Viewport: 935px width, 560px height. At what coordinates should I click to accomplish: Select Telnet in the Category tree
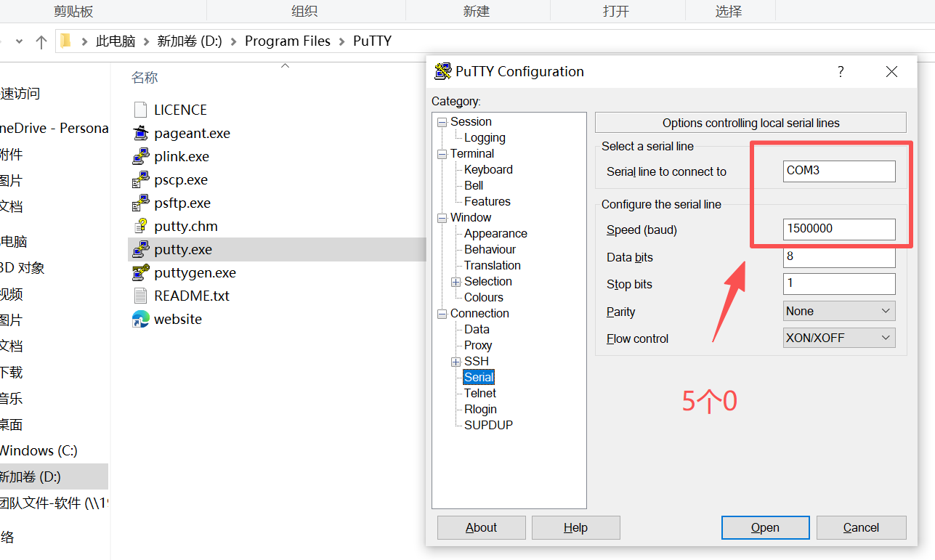click(480, 393)
